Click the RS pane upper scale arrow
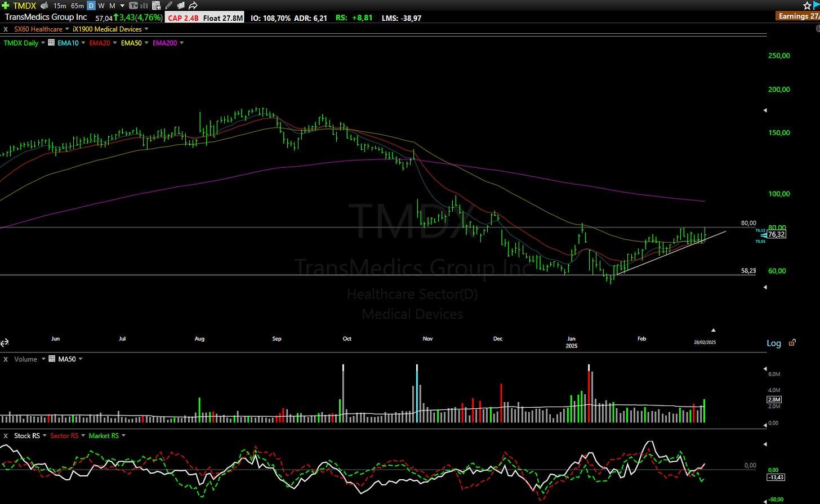 (x=765, y=444)
